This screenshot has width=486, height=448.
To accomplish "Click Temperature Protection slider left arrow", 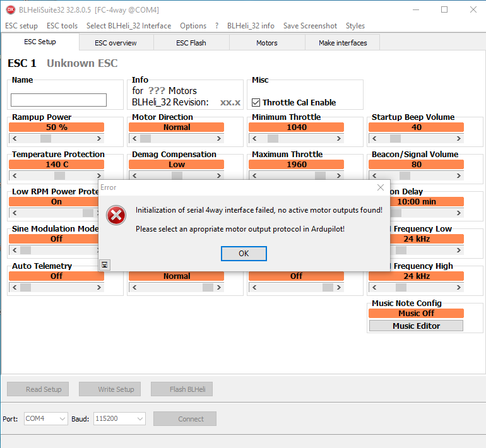I will click(15, 175).
